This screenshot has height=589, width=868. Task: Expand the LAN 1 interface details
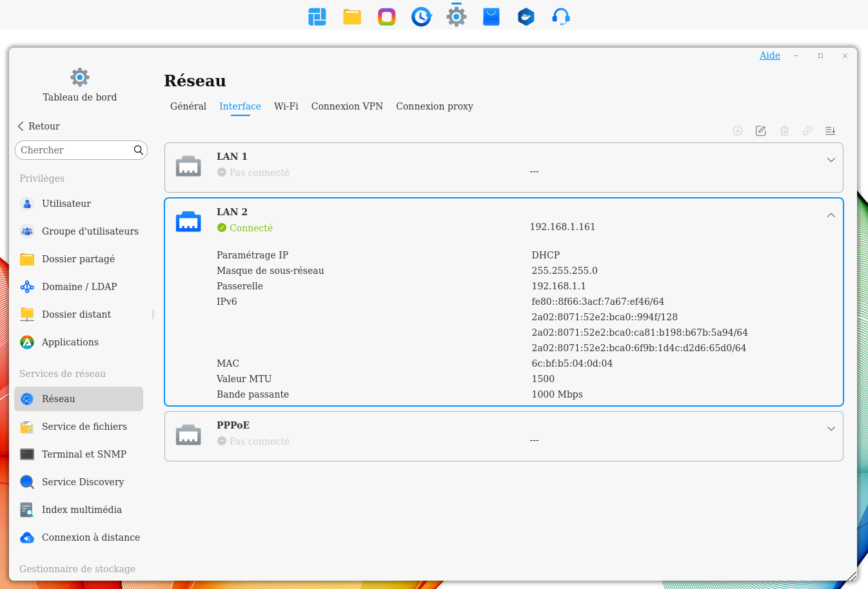point(831,160)
